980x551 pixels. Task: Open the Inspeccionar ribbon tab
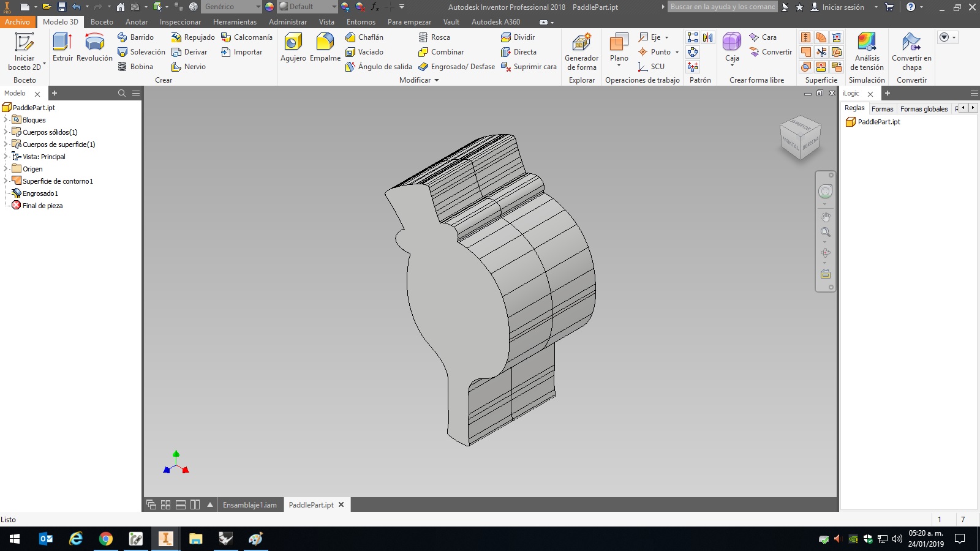pos(180,22)
